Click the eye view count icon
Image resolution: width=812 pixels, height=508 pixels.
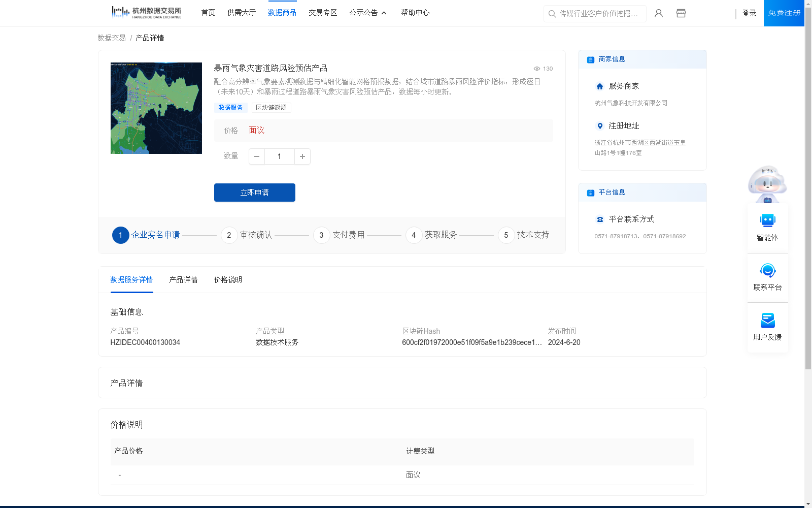click(x=536, y=69)
